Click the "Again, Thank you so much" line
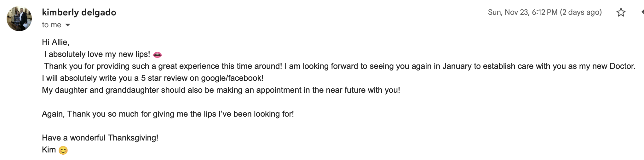The width and height of the screenshot is (644, 160). 168,114
